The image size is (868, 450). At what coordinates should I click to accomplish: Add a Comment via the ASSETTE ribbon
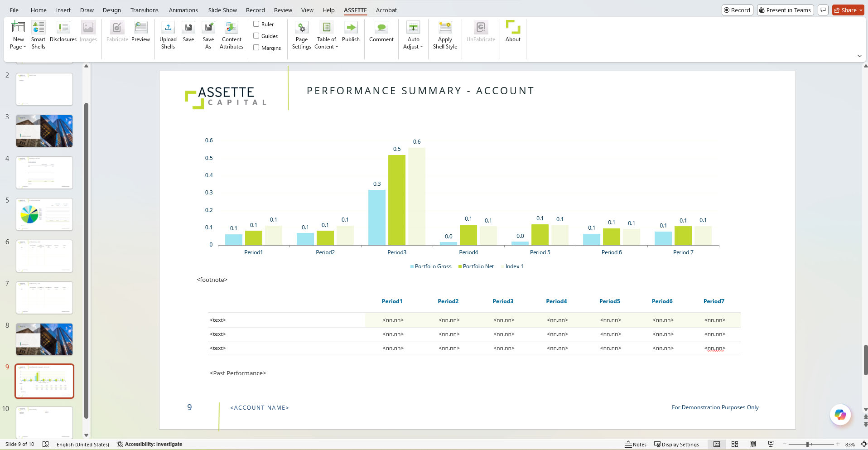pyautogui.click(x=381, y=32)
